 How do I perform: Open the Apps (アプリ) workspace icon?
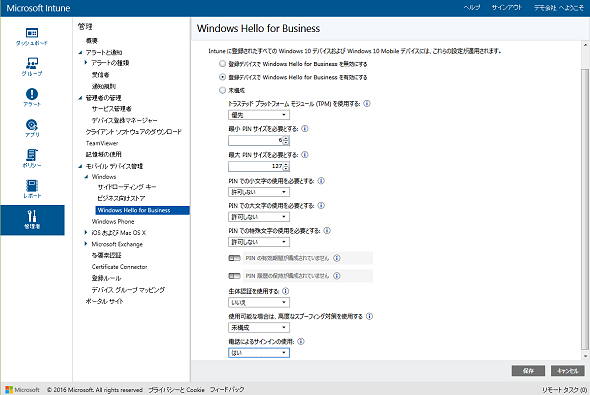(x=32, y=128)
